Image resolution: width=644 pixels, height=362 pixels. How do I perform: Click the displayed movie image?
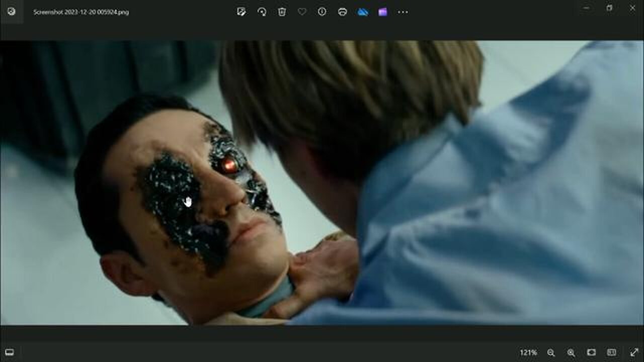coord(322,183)
